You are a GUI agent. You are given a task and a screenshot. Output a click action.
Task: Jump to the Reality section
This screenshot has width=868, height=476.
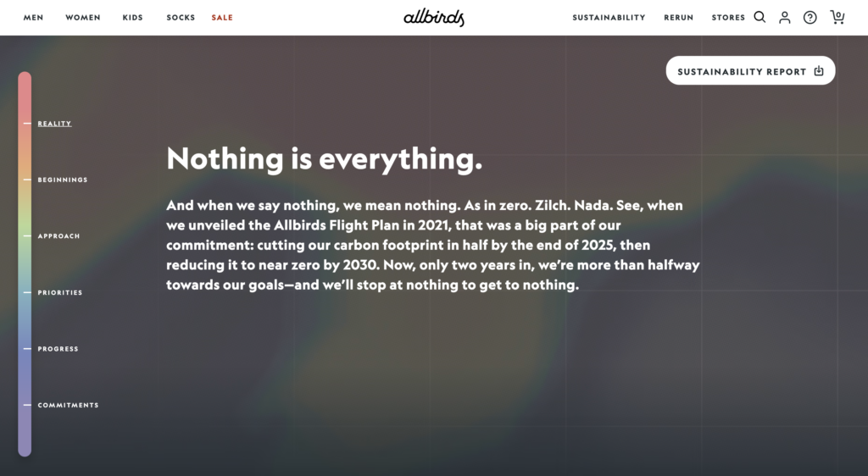click(54, 124)
